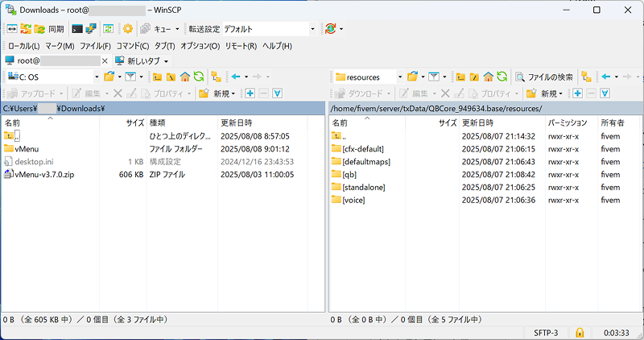Go to local parent directory icon
Image resolution: width=644 pixels, height=340 pixels.
157,77
